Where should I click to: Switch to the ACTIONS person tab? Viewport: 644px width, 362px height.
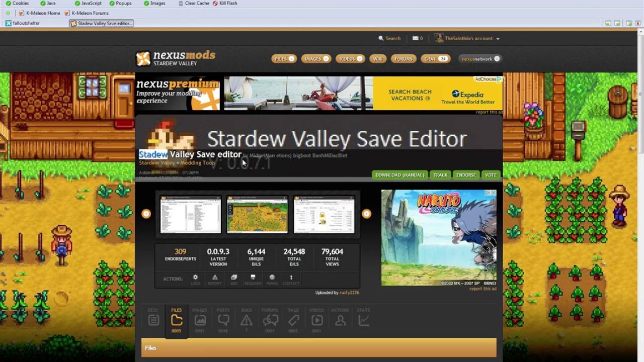pos(340,320)
